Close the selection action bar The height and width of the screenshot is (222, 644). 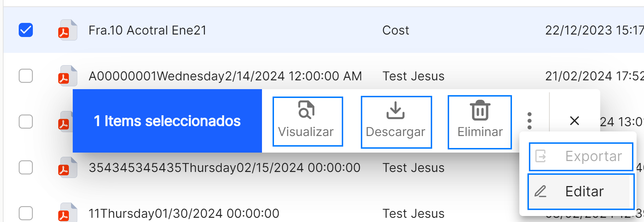574,121
